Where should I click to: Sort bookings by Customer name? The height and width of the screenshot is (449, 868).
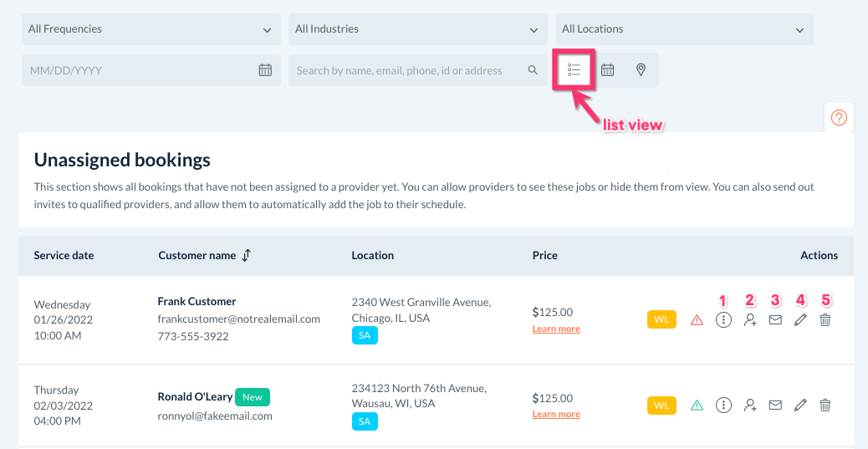pos(246,256)
